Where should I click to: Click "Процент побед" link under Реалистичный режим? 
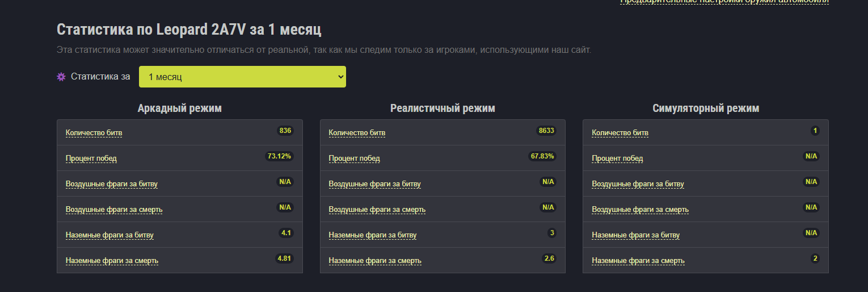355,158
